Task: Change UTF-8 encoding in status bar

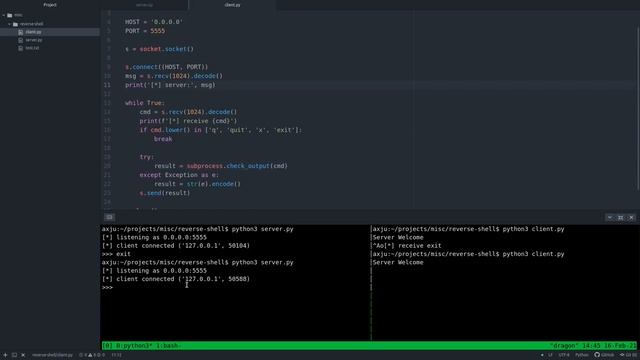Action: [x=564, y=355]
